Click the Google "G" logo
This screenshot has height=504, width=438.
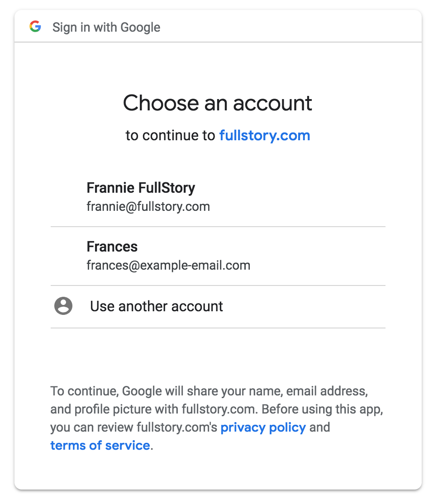35,26
